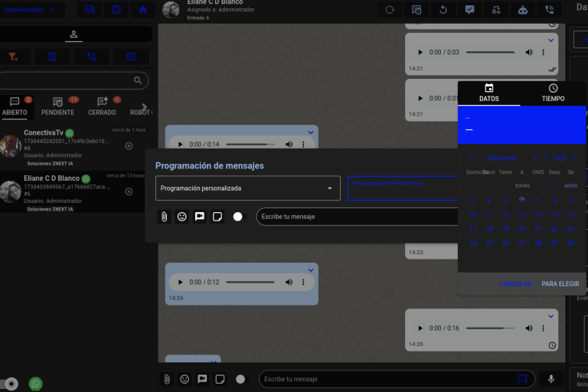Click the transfer ticket icon
This screenshot has width=588, height=392.
(x=496, y=10)
